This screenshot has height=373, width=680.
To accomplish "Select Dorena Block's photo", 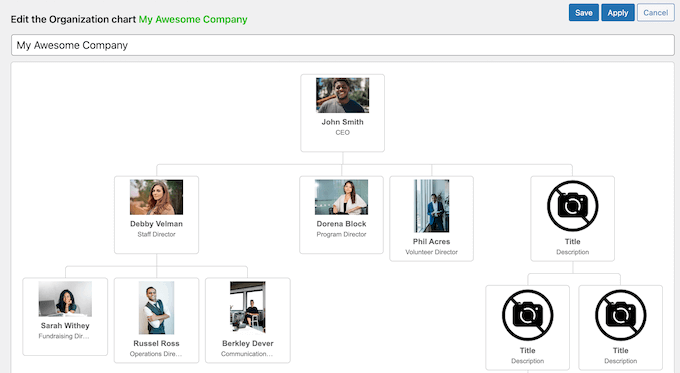I will click(x=341, y=197).
